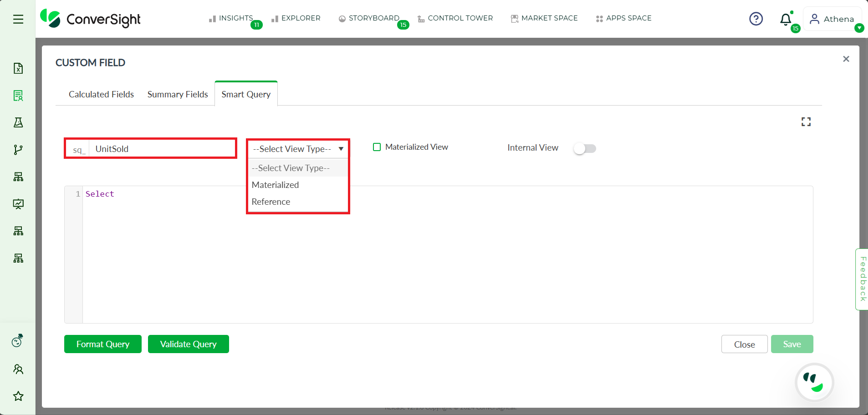
Task: Click the Insights green count badge
Action: tap(257, 25)
